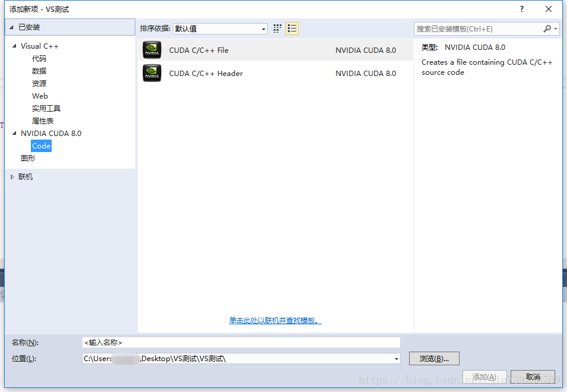Click NVIDIA CUDA 8.0 type in Header row

pyautogui.click(x=366, y=73)
